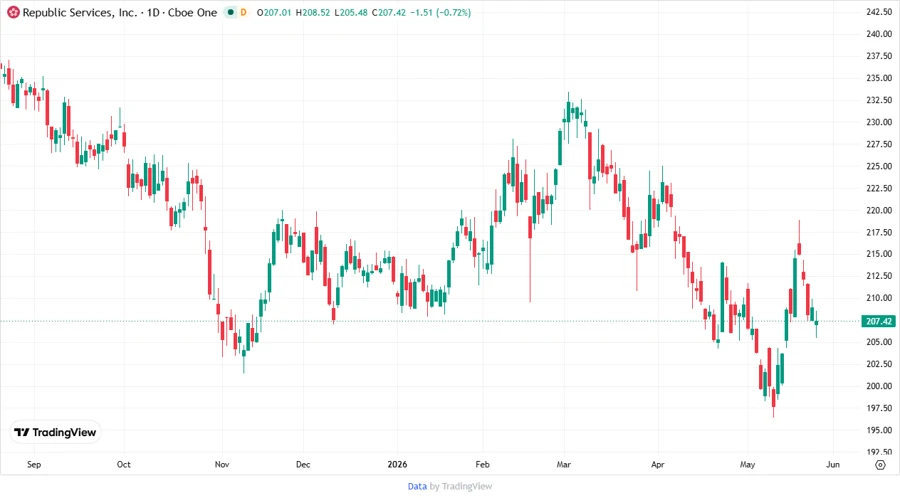Click the May label on time axis
Viewport: 900px width, 498px height.
[747, 464]
